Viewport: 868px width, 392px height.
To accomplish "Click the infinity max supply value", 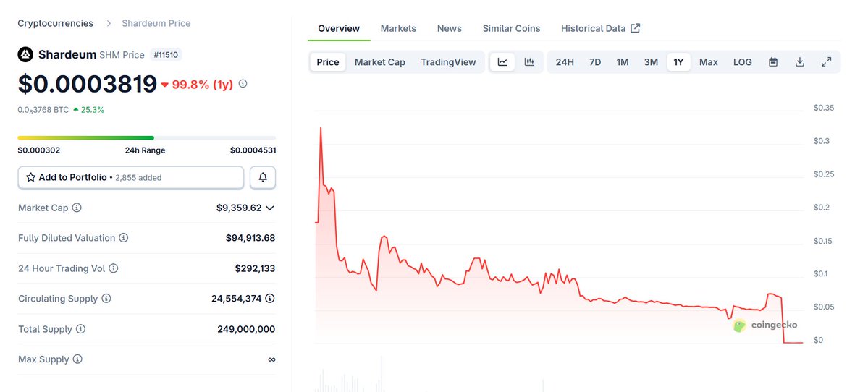I will click(271, 359).
